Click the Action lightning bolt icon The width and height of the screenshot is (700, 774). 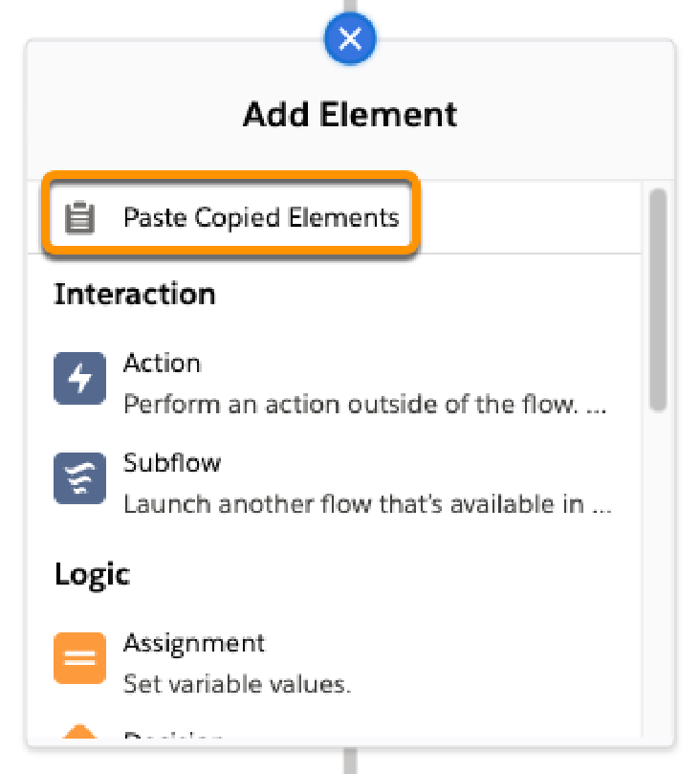pyautogui.click(x=79, y=378)
